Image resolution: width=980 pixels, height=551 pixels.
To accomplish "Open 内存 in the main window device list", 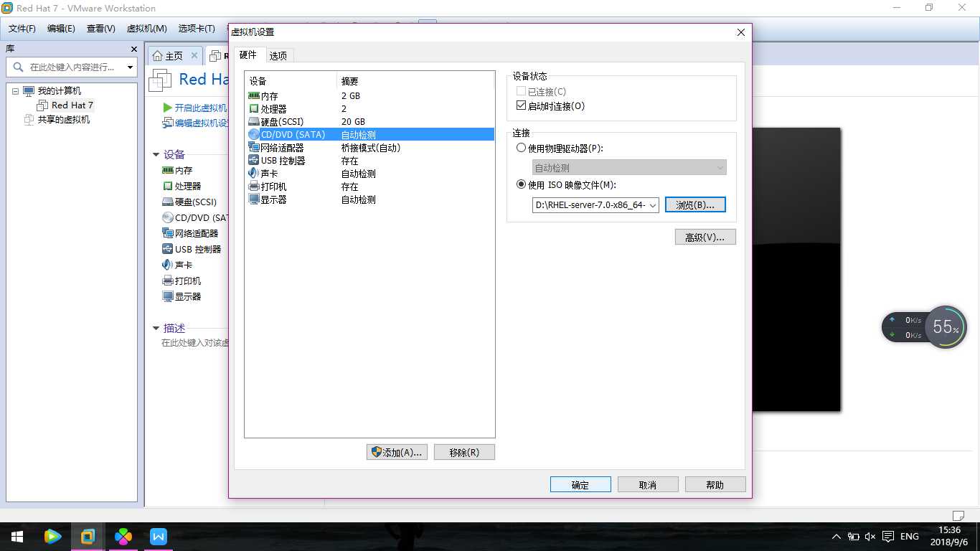I will 177,171.
